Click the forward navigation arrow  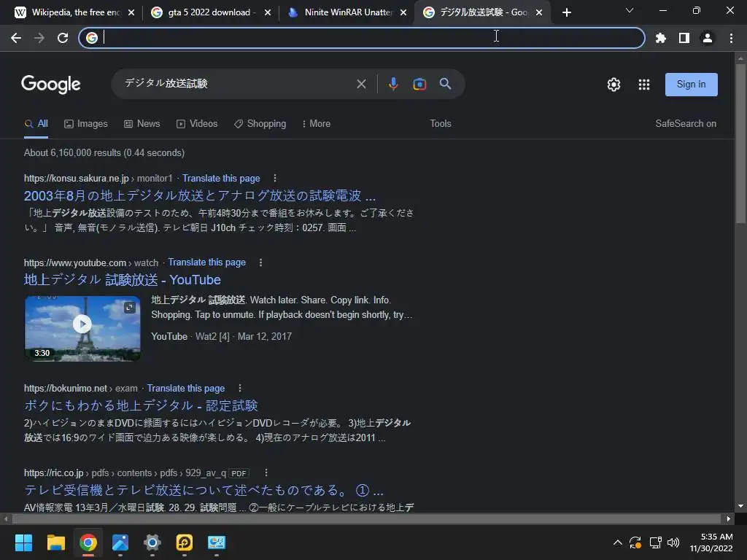point(39,38)
